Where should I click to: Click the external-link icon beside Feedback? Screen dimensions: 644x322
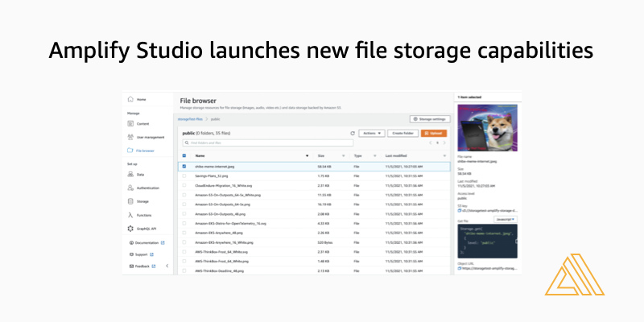(154, 266)
